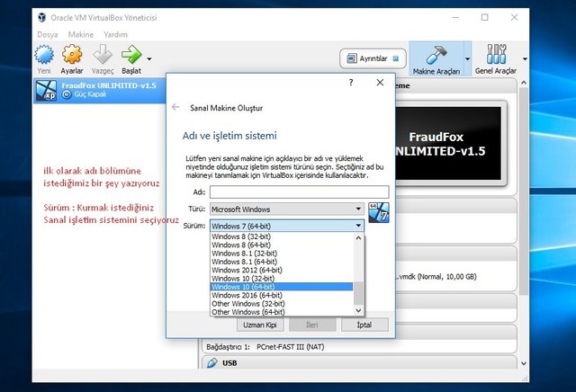Click the Windows 7 64-bit OS icon
This screenshot has height=392, width=576.
[x=378, y=212]
